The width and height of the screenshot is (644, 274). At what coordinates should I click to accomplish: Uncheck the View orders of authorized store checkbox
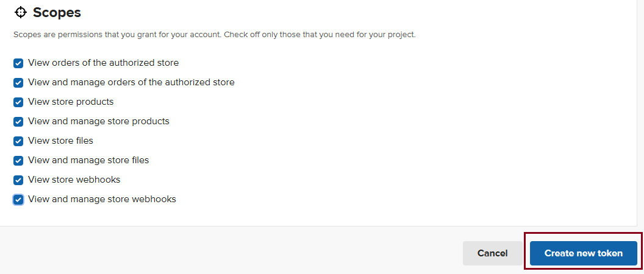[18, 63]
